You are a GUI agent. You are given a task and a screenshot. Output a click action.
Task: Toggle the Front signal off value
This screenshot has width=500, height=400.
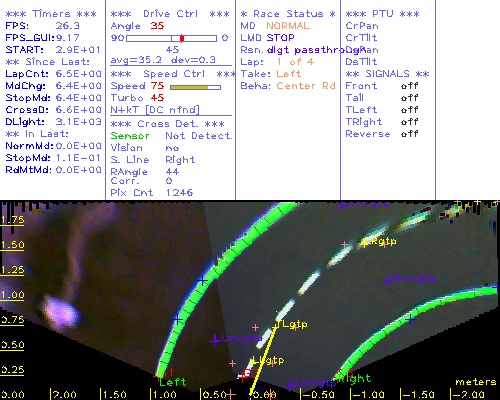point(409,86)
